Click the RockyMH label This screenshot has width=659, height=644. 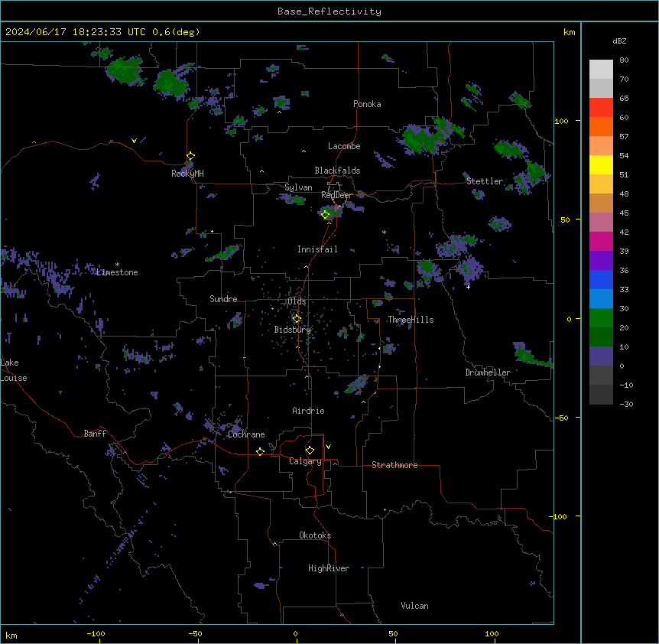point(187,174)
